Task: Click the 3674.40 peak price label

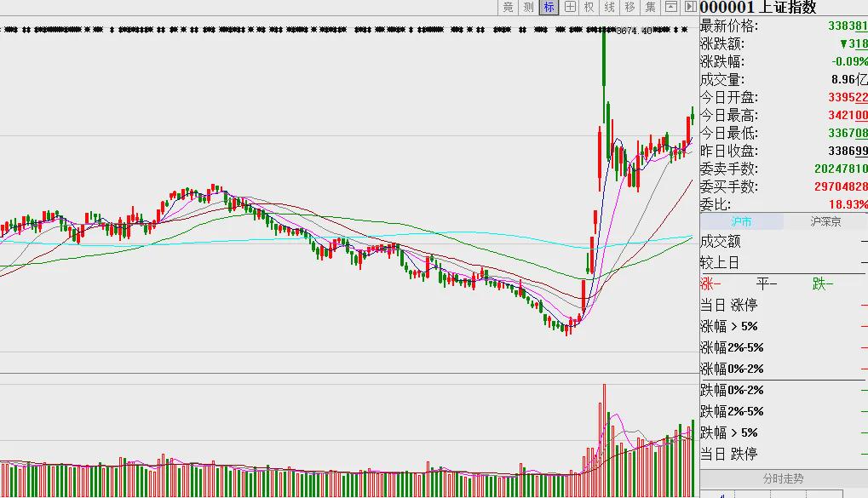Action: tap(635, 31)
